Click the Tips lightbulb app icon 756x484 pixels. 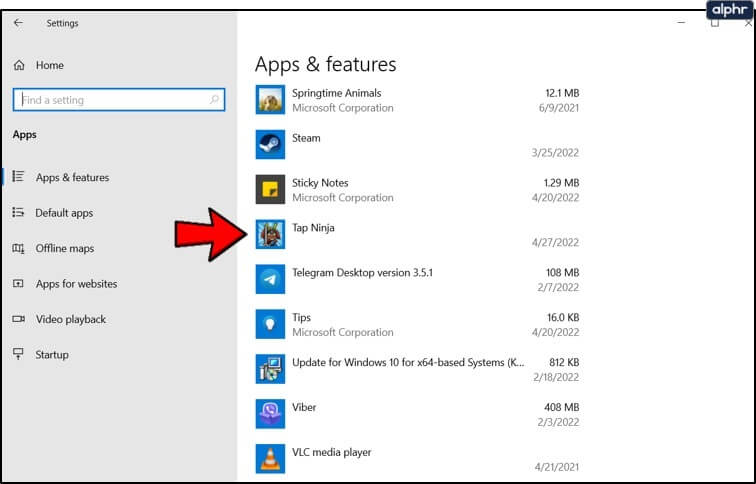tap(270, 324)
